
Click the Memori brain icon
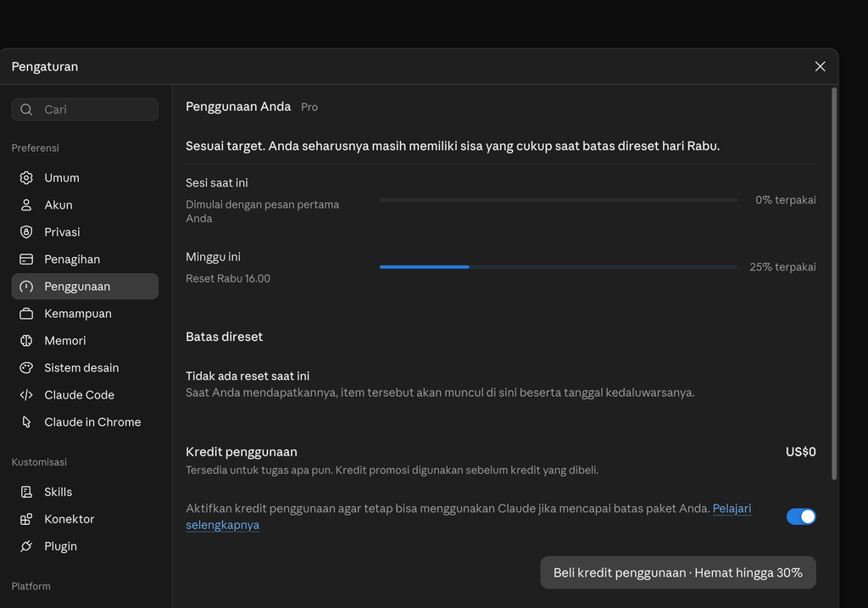pos(26,341)
